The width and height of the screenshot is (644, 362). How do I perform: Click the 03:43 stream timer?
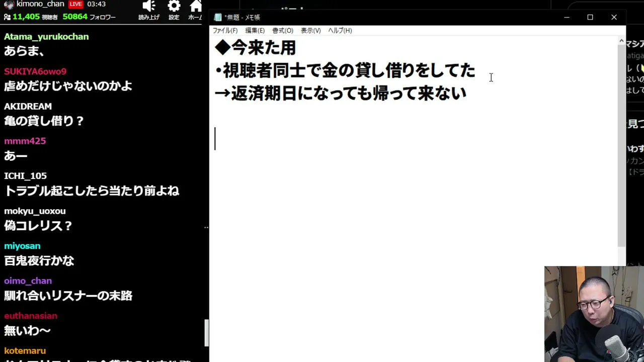[96, 4]
